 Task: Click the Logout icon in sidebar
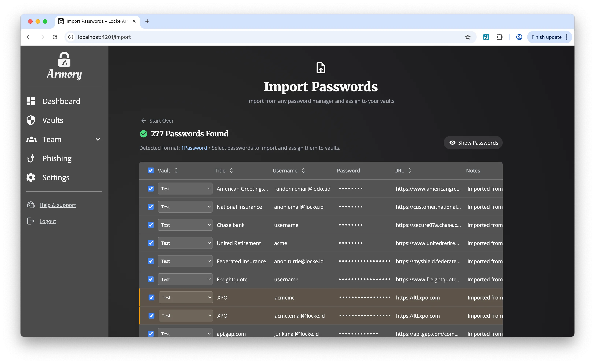coord(31,221)
